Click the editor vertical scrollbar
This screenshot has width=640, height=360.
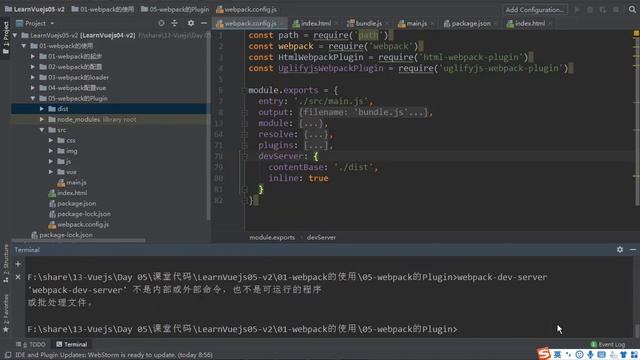click(x=636, y=122)
